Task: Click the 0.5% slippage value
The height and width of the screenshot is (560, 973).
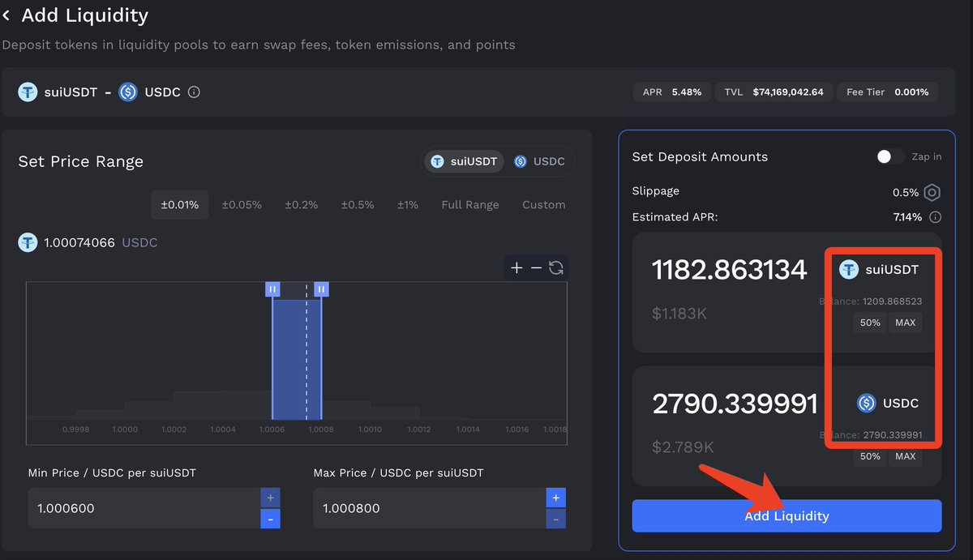Action: click(x=906, y=193)
